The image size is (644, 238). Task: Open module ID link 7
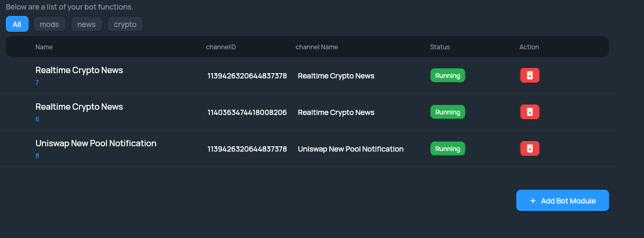(x=37, y=83)
